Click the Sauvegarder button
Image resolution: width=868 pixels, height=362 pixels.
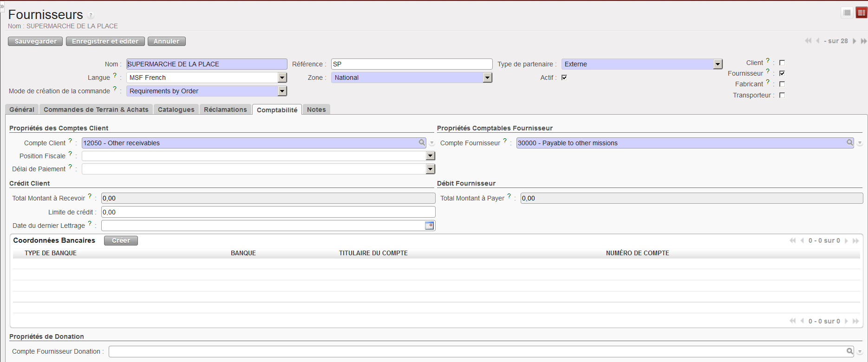point(36,41)
